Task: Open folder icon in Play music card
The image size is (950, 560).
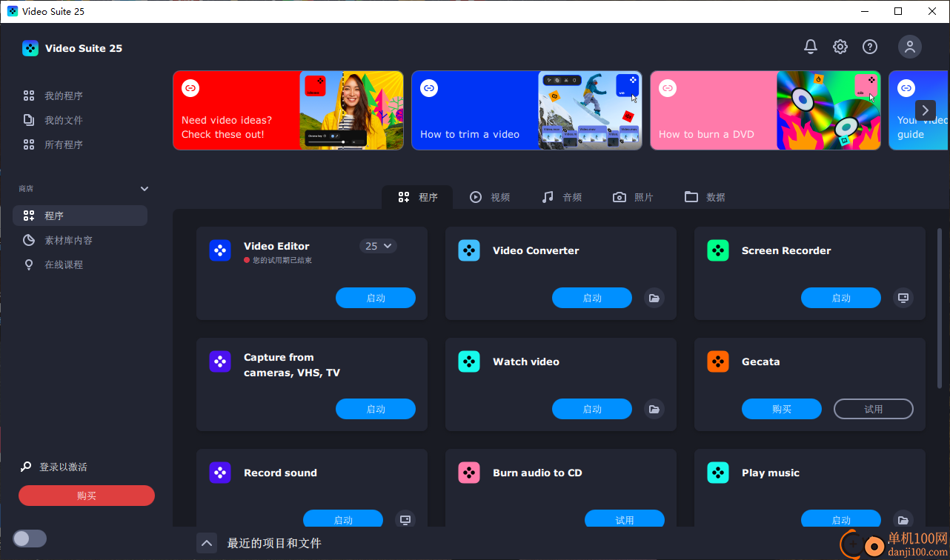Action: [x=903, y=519]
